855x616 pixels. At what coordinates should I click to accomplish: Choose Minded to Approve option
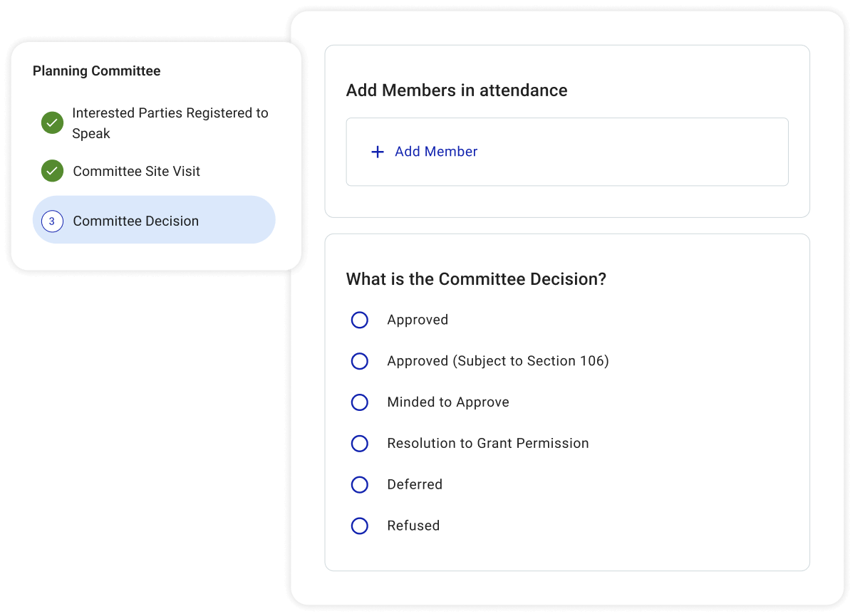(360, 402)
